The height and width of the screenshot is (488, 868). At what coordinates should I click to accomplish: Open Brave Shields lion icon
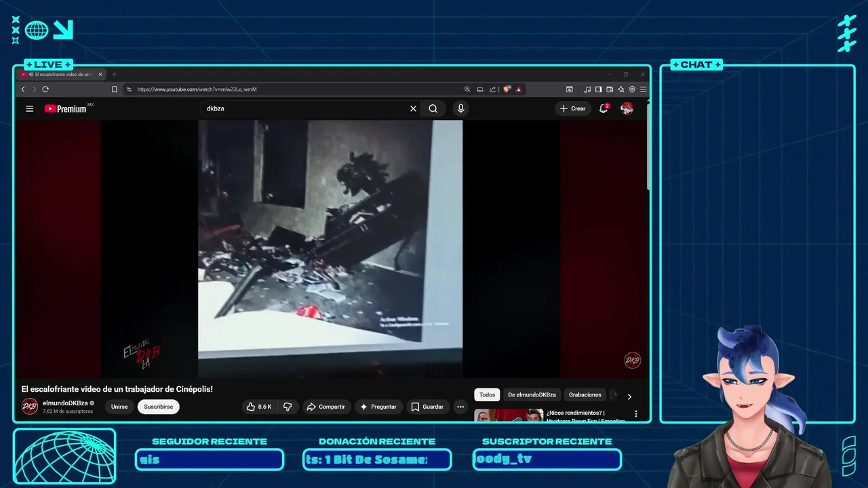pyautogui.click(x=507, y=89)
